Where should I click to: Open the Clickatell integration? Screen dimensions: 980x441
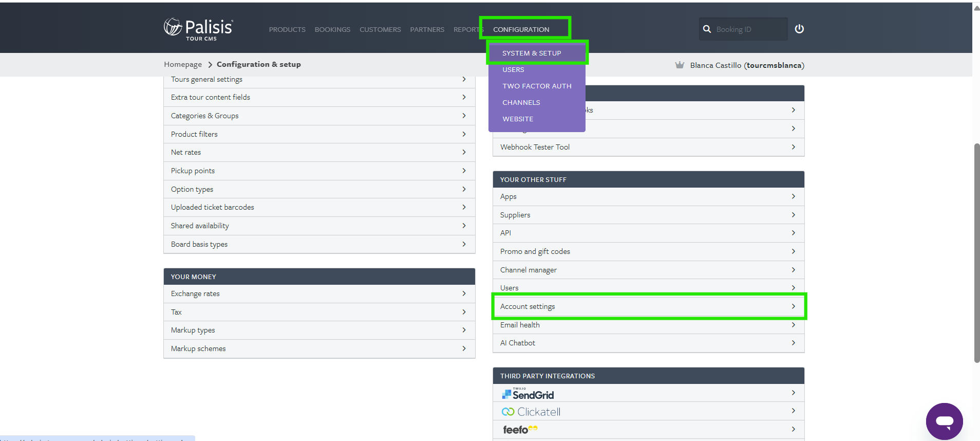click(648, 411)
